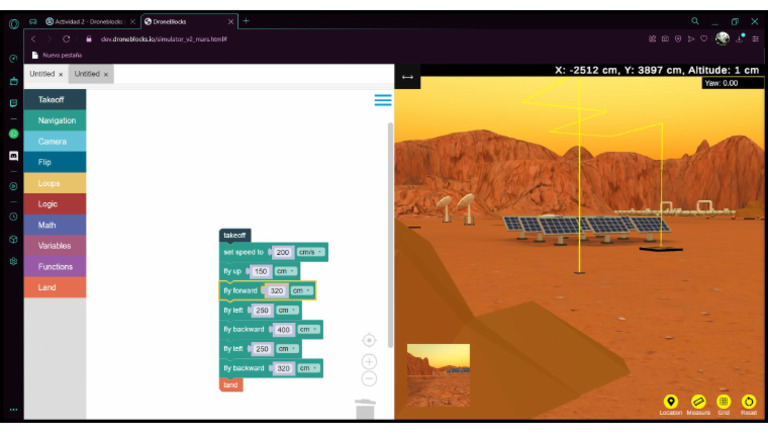Zoom out the workspace with minus icon
Viewport: 768px width, 433px height.
click(x=369, y=379)
